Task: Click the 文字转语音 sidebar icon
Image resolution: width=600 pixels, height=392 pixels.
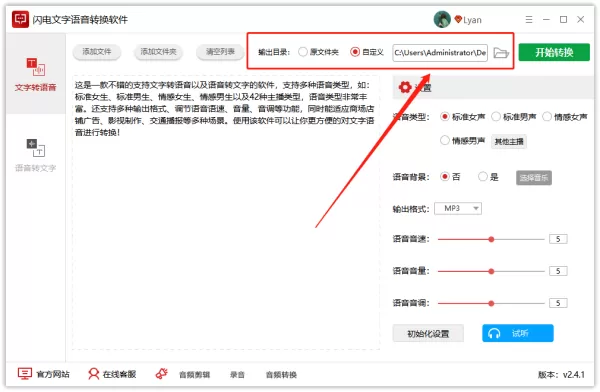Action: (x=36, y=67)
